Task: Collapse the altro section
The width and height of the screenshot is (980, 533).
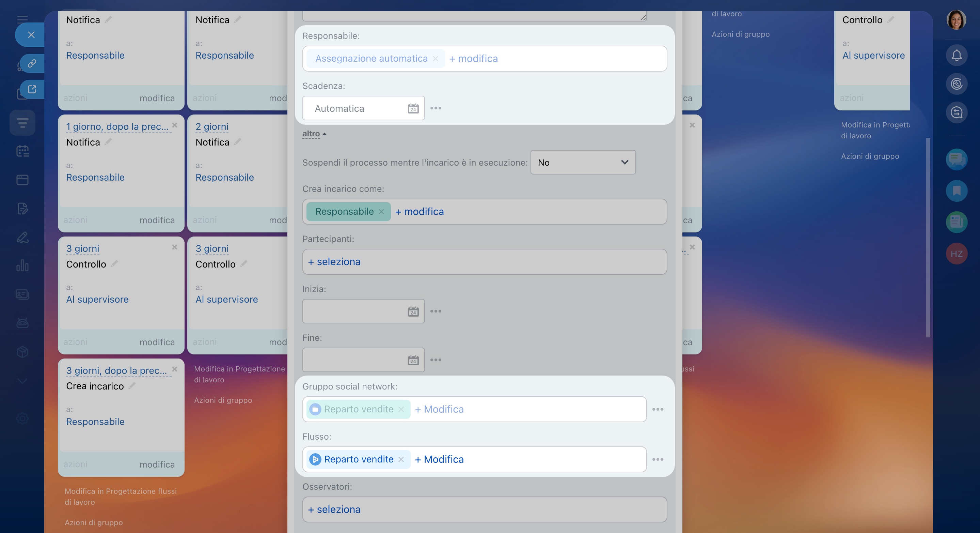Action: (x=314, y=134)
